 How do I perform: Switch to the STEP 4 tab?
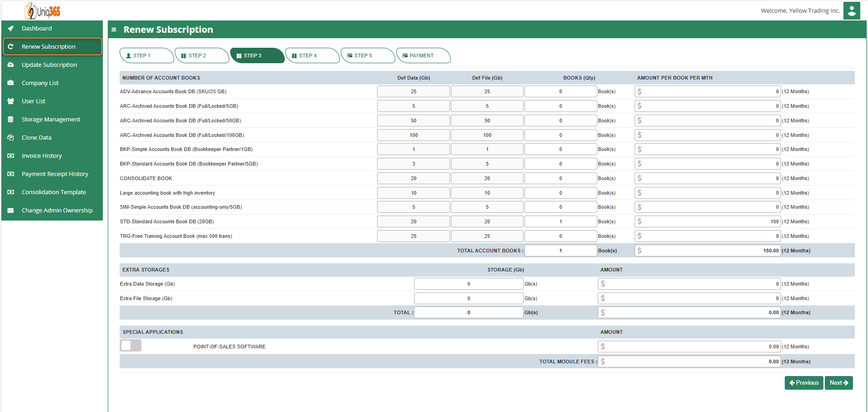[x=312, y=55]
